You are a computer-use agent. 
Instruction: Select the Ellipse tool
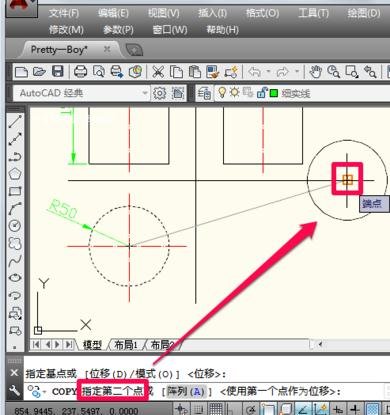(15, 278)
